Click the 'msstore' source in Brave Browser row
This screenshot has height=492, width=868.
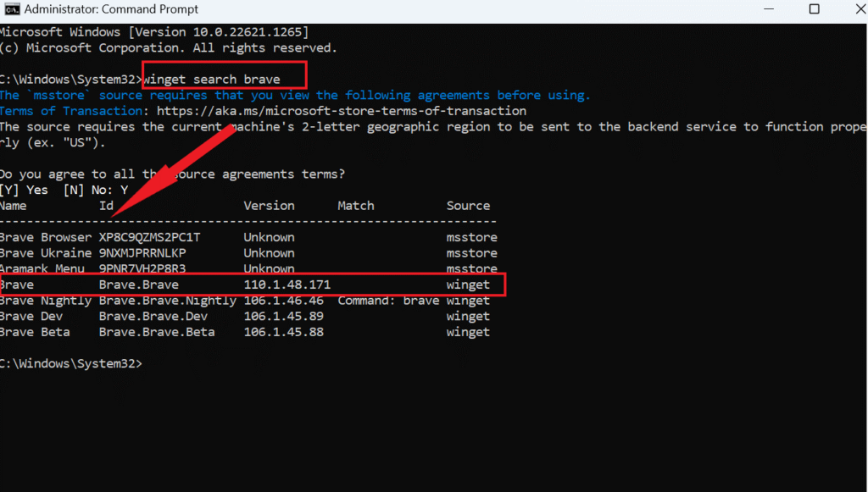coord(472,237)
